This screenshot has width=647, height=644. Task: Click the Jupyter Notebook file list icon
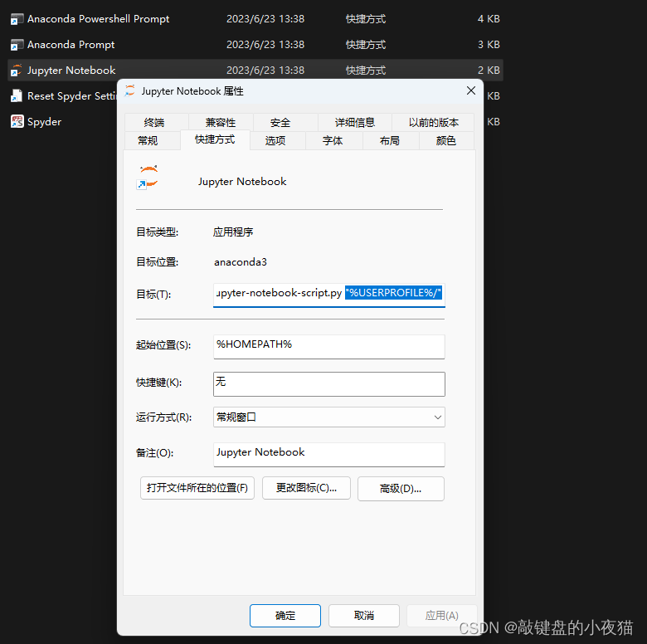17,71
